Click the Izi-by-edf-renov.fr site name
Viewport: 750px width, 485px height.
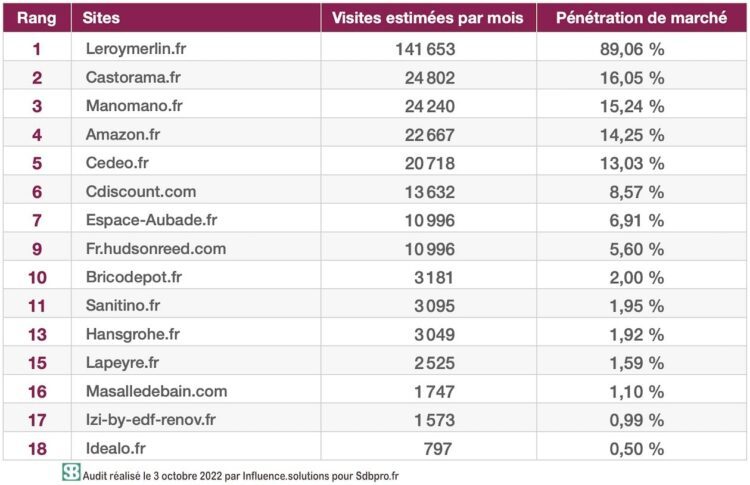pos(151,420)
